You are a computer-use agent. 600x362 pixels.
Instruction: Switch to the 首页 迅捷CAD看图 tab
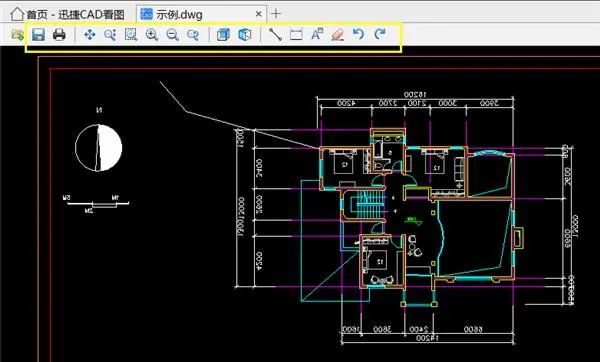tap(67, 15)
